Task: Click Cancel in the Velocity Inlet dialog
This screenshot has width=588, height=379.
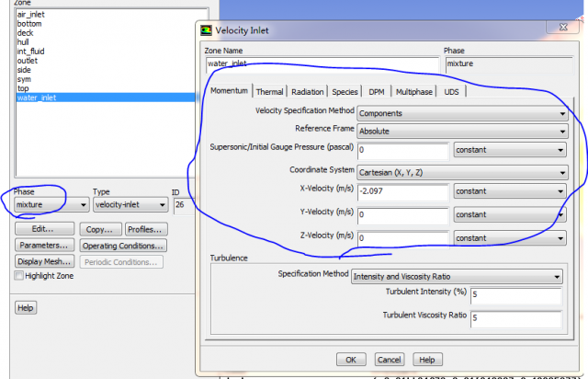Action: (x=388, y=359)
